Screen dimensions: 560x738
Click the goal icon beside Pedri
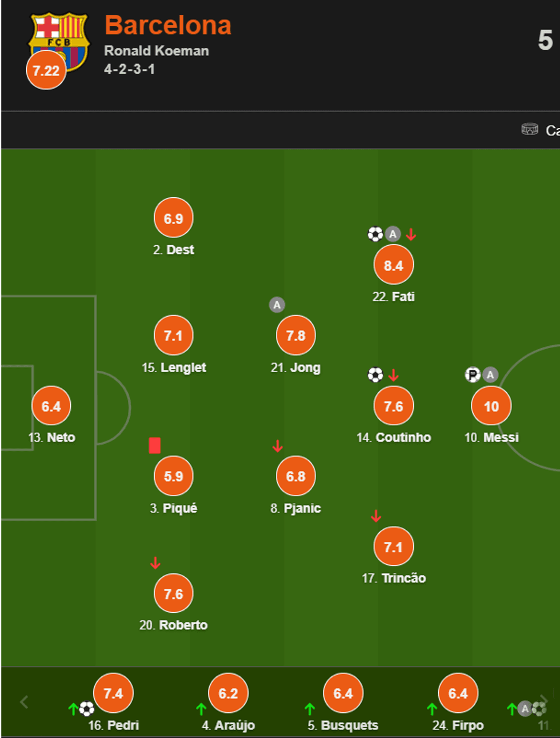87,709
